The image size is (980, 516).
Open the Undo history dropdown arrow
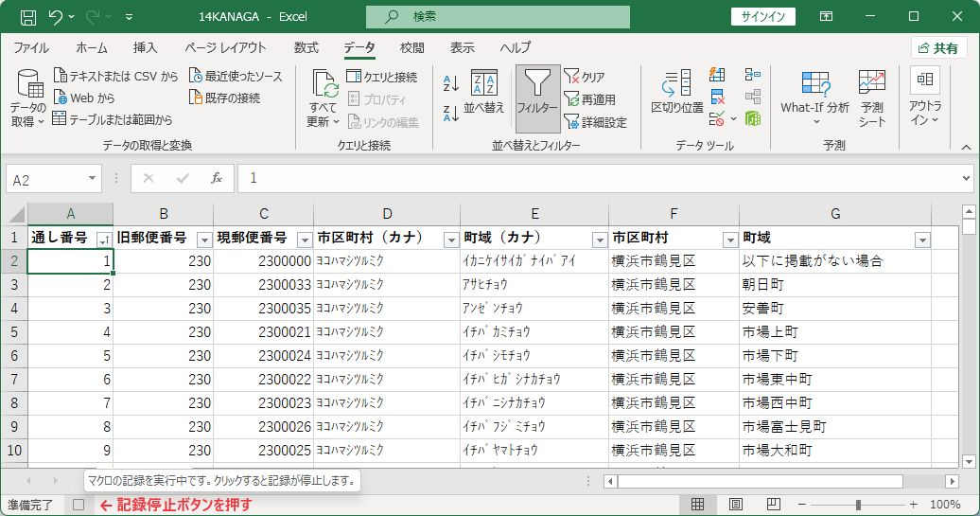(71, 17)
